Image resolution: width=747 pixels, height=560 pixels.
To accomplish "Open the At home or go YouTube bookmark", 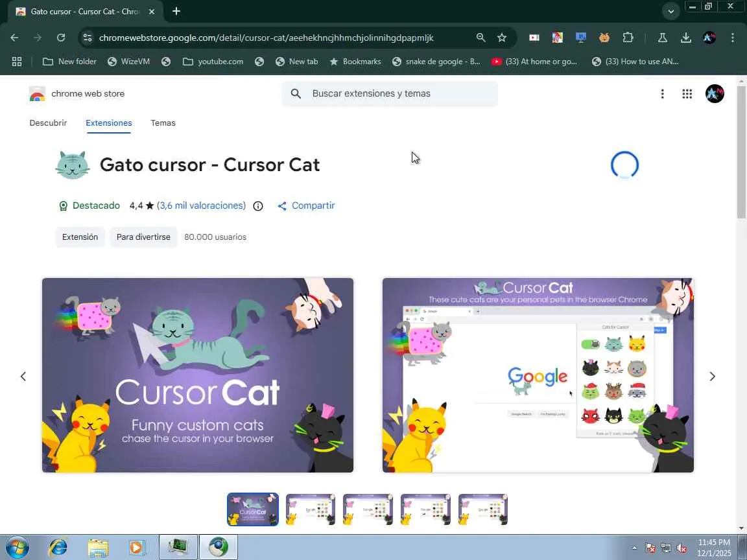I will (534, 62).
